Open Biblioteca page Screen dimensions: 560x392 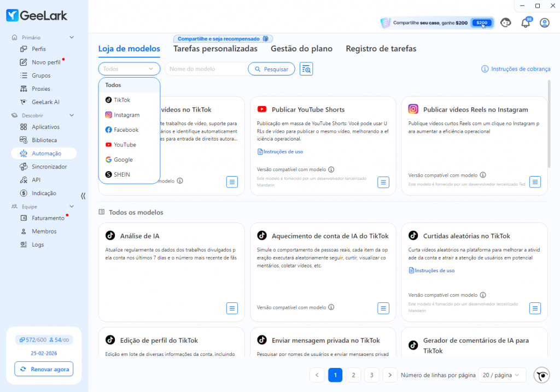click(x=44, y=140)
